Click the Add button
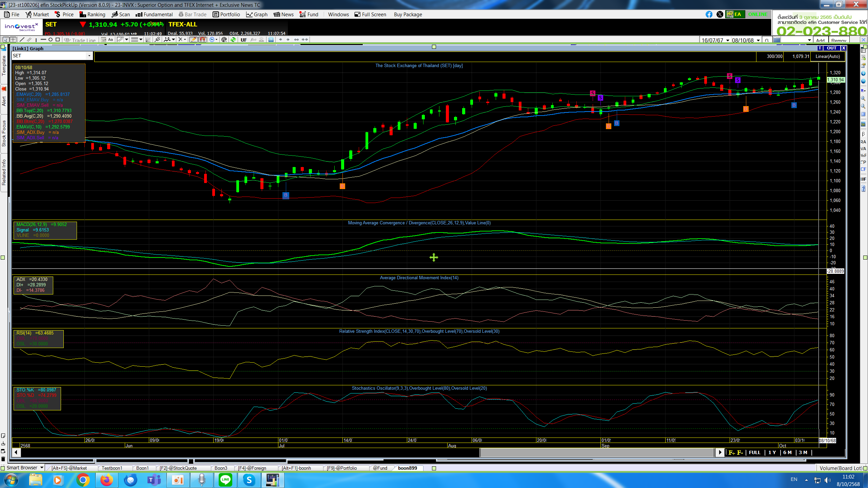Viewport: 868px width, 488px height. click(820, 40)
